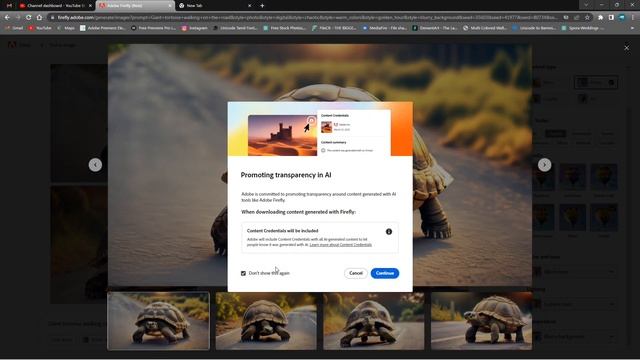The width and height of the screenshot is (640, 360).
Task: Close the image preview with the X icon
Action: (x=627, y=48)
